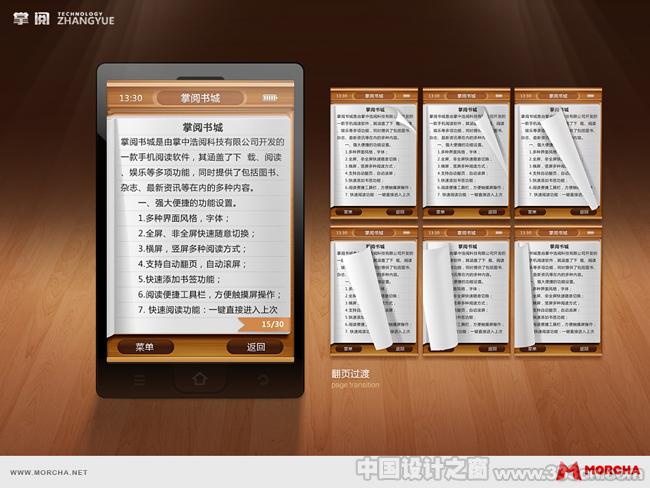650x488 pixels.
Task: Click the line 7.快速阅读功能
Action: click(208, 310)
